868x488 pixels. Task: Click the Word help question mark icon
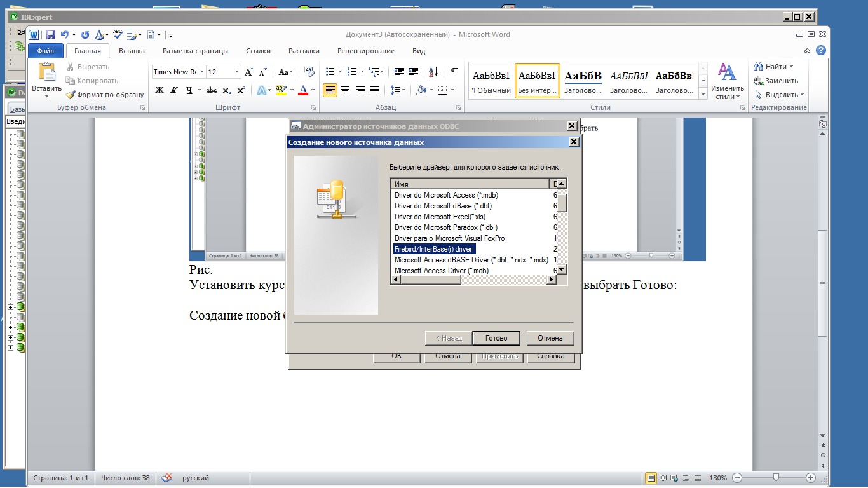(822, 51)
